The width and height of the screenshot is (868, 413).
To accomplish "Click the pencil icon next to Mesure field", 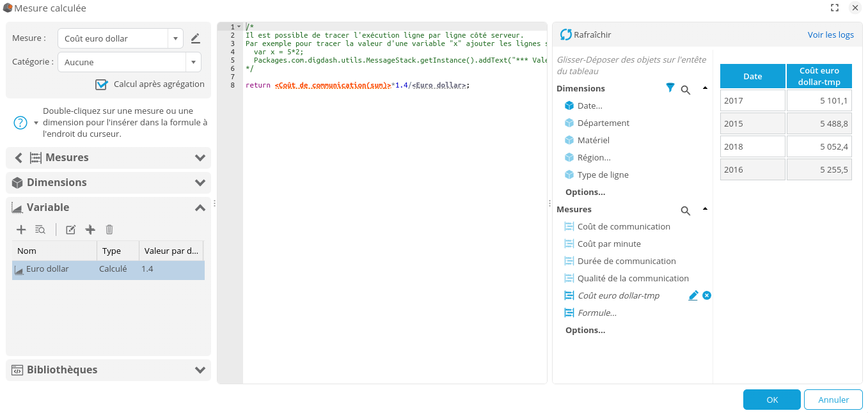I will tap(196, 38).
